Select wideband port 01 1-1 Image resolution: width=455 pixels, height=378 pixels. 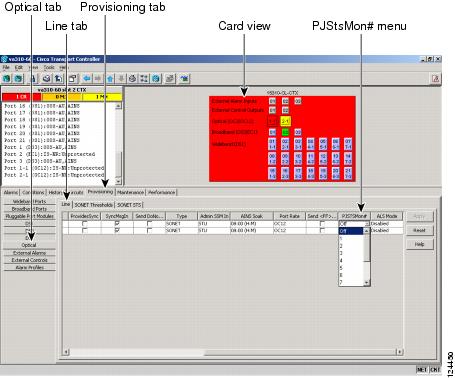272,144
